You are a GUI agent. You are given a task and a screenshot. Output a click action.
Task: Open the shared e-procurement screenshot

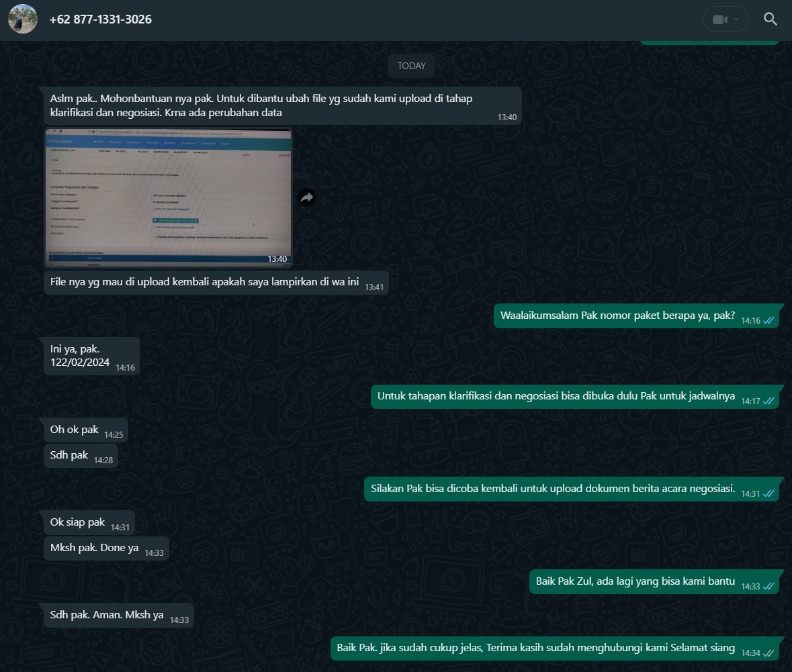coord(168,197)
